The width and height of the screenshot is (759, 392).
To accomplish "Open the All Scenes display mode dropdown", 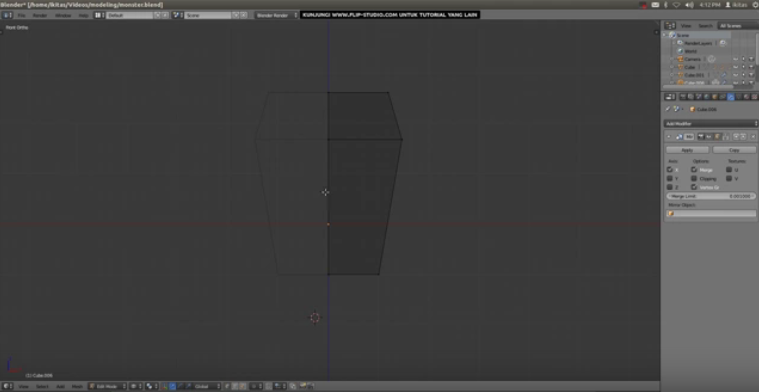I will [x=737, y=25].
